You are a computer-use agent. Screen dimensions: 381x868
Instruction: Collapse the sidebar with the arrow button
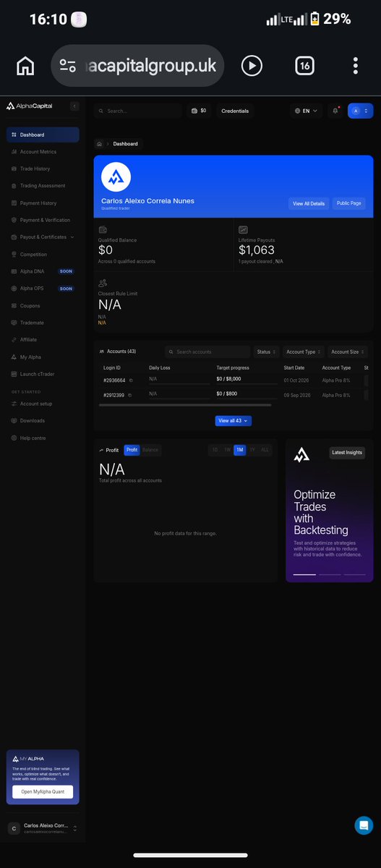click(74, 106)
